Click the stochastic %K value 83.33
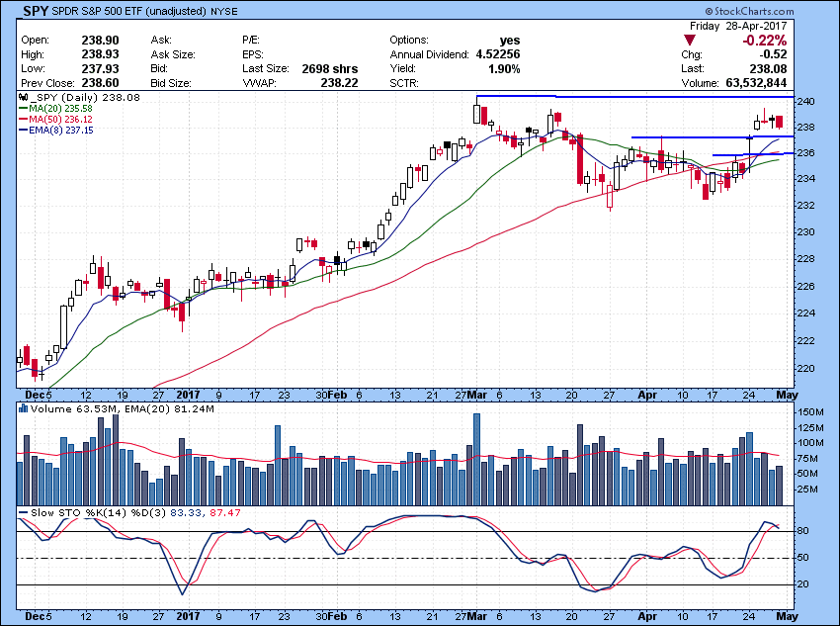Screen dimensions: 840x626 [x=187, y=513]
